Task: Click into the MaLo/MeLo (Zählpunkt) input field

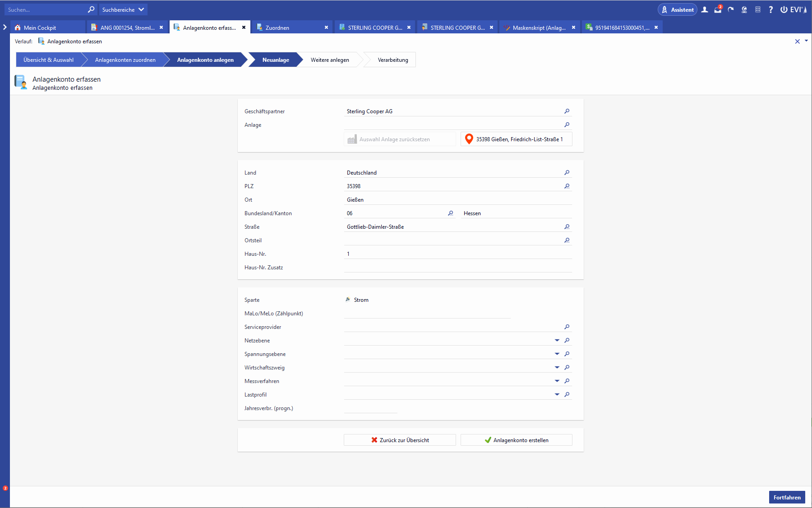Action: pos(427,313)
